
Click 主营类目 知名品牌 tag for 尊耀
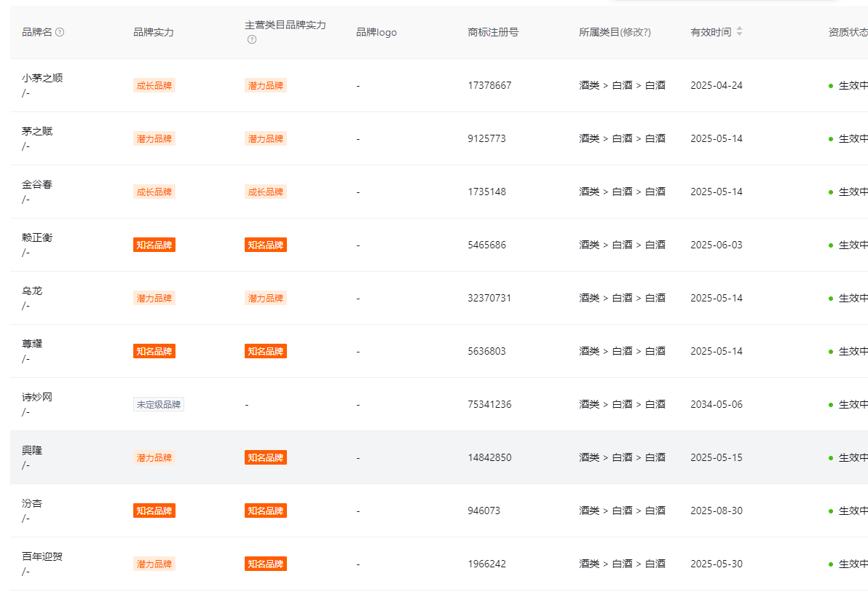pos(265,351)
